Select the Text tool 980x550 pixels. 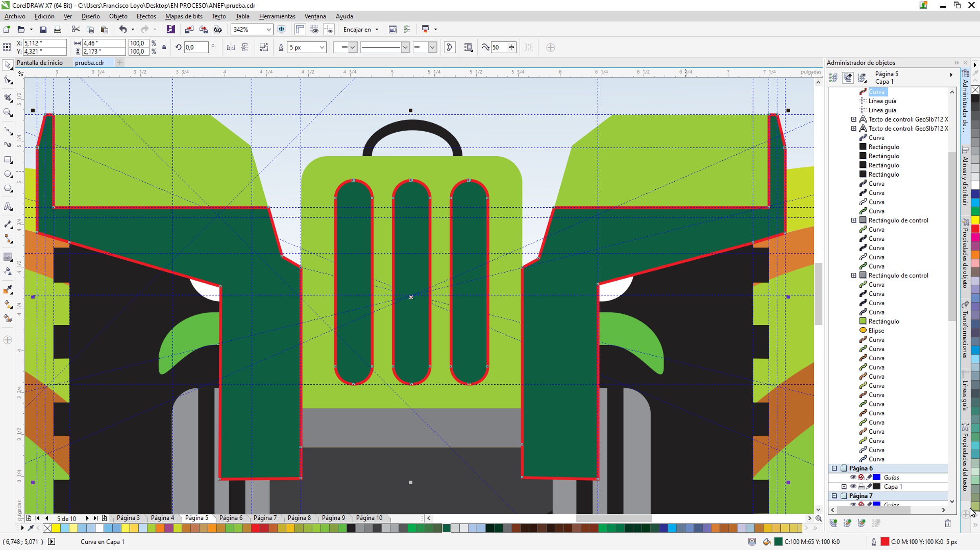point(8,206)
